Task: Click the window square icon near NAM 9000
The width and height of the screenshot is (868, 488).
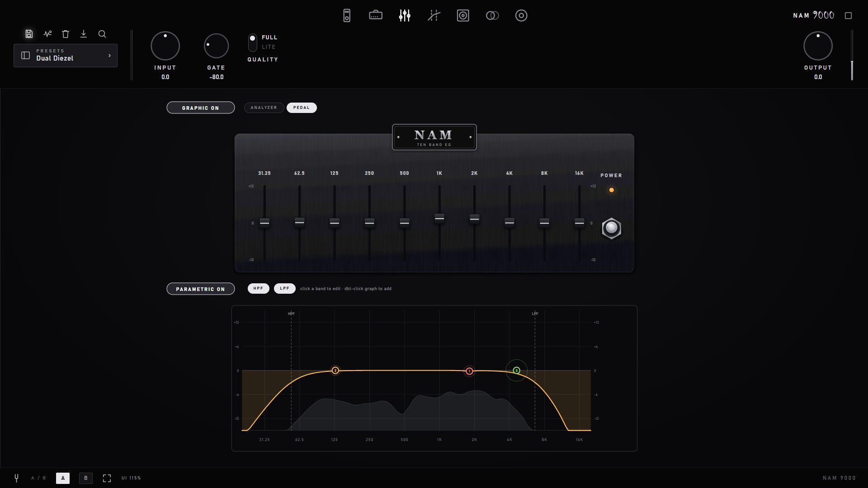Action: pos(849,16)
